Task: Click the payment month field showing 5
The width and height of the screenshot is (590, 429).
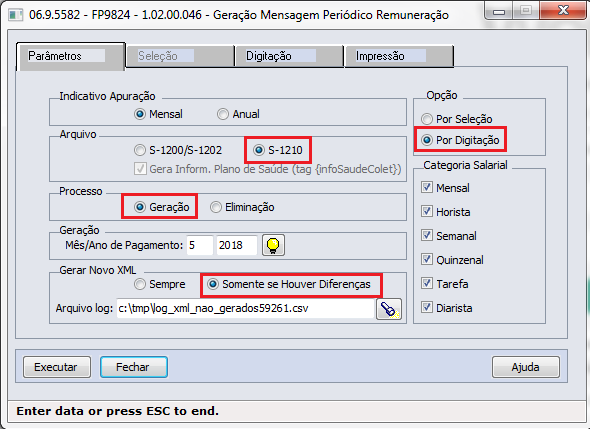Action: click(x=200, y=245)
